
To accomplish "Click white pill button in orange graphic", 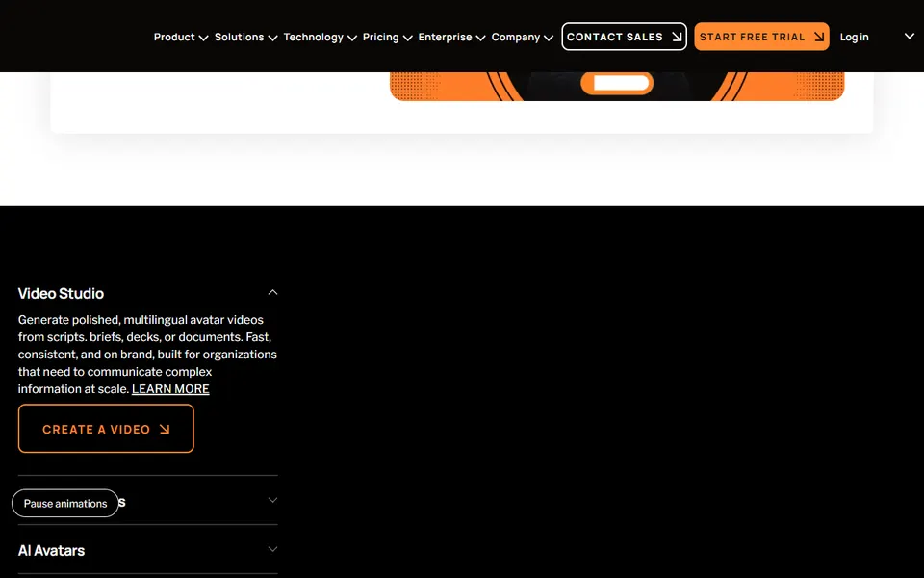I will 617,83.
